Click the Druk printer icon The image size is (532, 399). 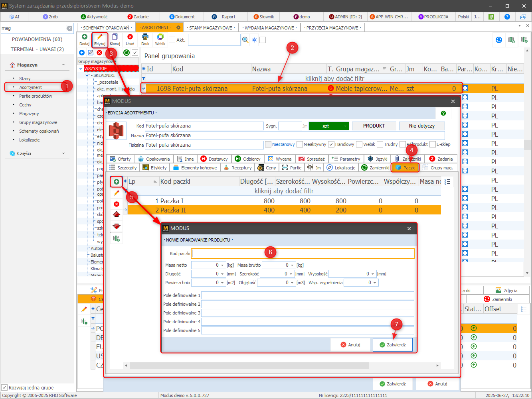tap(145, 37)
